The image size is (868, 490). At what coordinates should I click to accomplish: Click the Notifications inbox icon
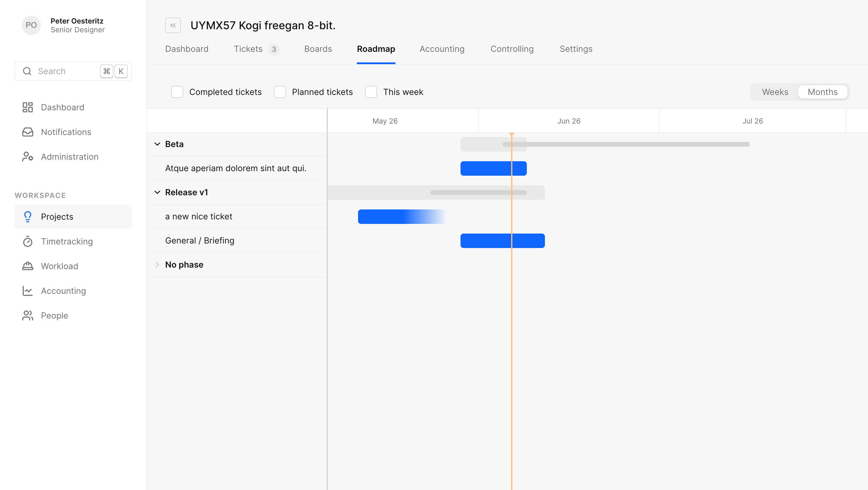pos(28,132)
